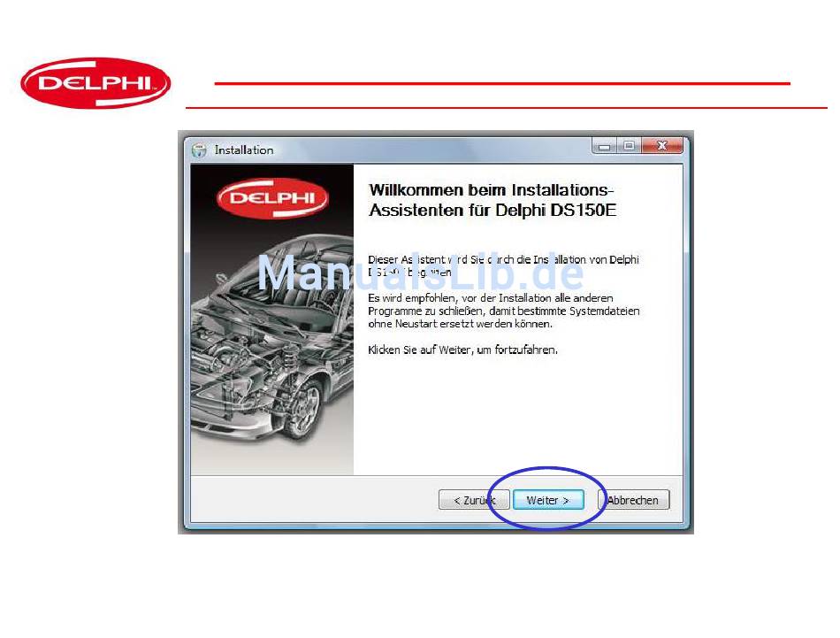Click the "Dieser Assistent wird Sie" paragraph

click(x=502, y=259)
